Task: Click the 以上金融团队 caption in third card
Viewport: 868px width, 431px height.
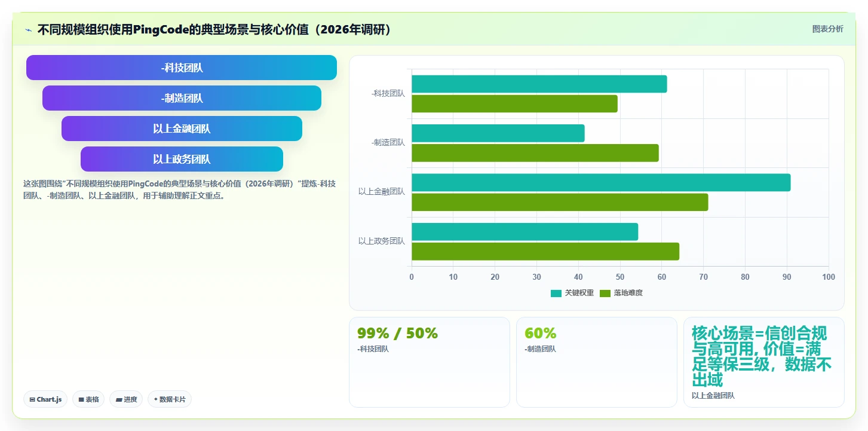Action: coord(713,396)
